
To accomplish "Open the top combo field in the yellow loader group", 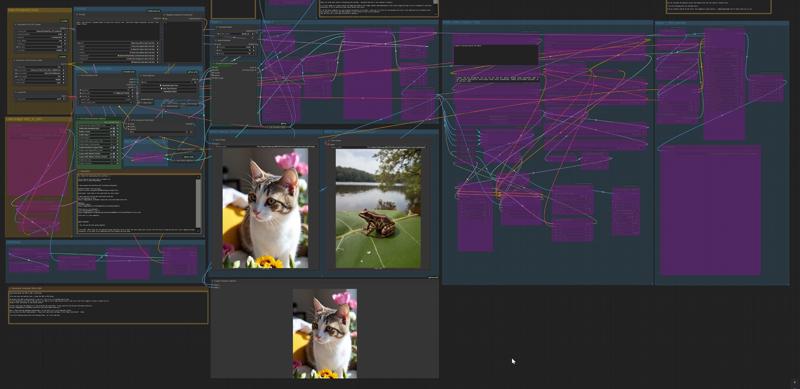I will tap(41, 32).
